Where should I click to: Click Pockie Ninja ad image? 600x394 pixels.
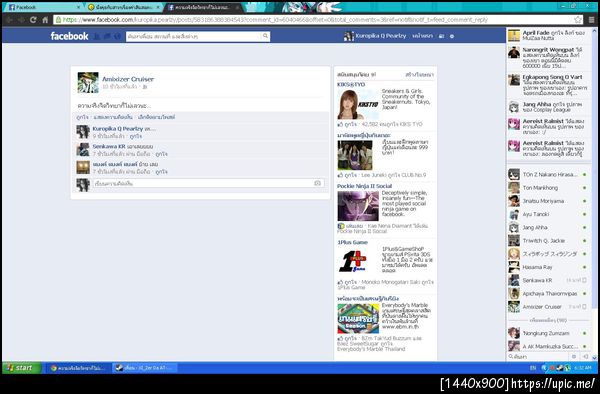(x=358, y=206)
